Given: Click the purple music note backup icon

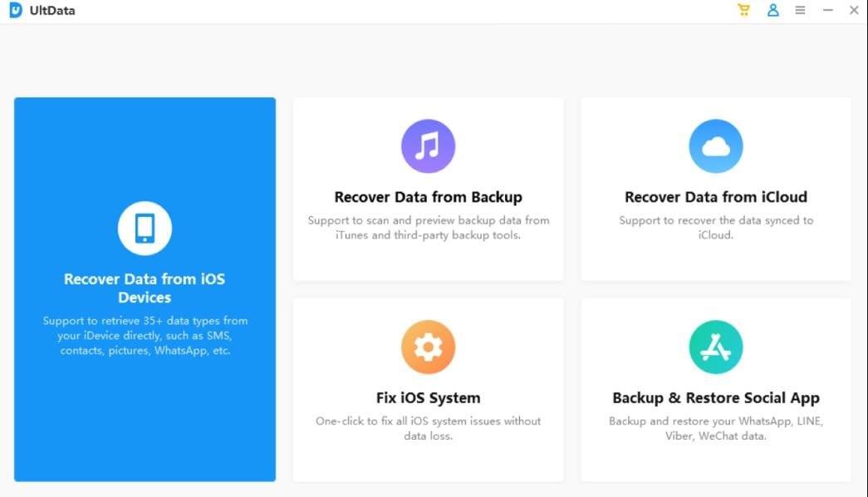Looking at the screenshot, I should [428, 146].
